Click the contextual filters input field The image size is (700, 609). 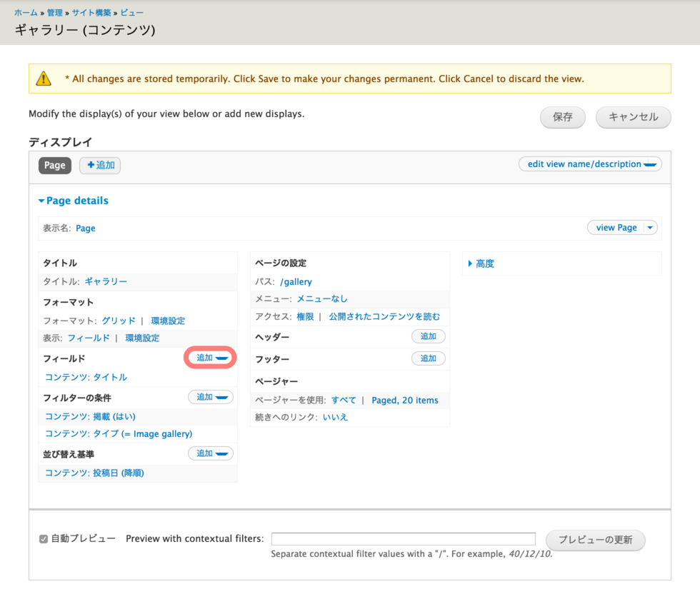click(x=403, y=539)
